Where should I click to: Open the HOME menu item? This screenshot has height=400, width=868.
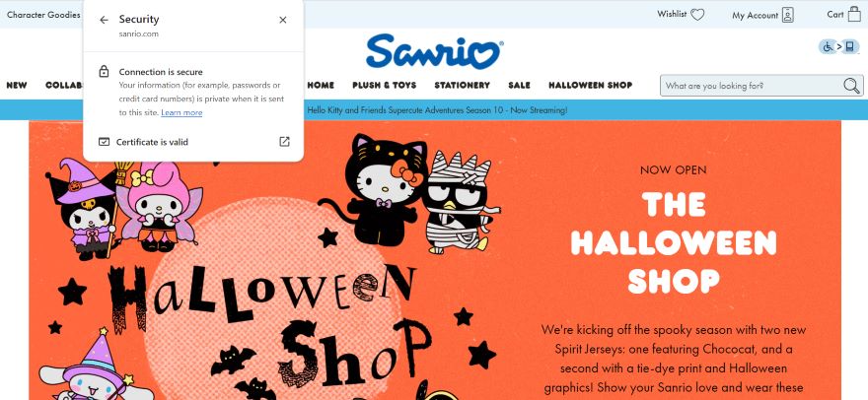321,85
